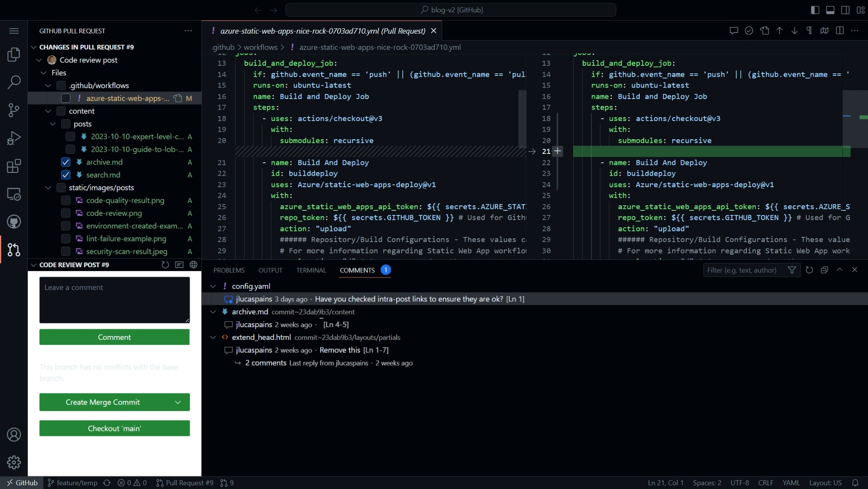Switch to the Problems tab
Image resolution: width=868 pixels, height=489 pixels.
pyautogui.click(x=229, y=270)
